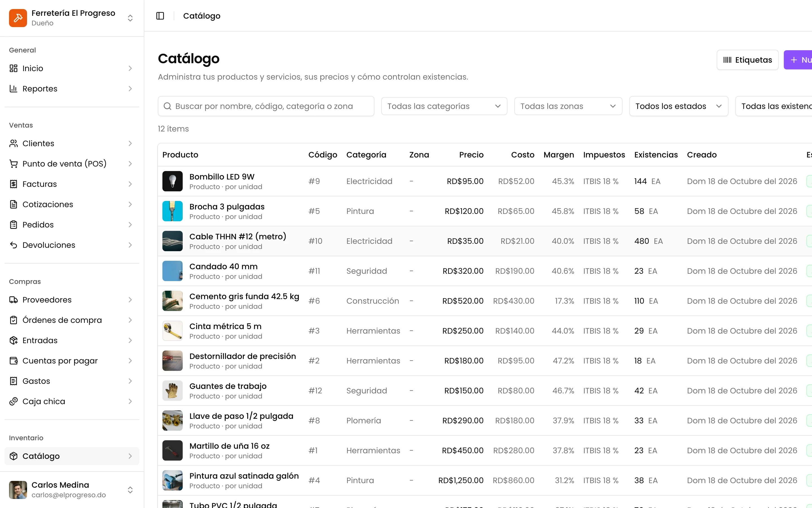Screen dimensions: 812x508
Task: Select the Cemento gris funda 42.5 kg name
Action: pos(244,296)
